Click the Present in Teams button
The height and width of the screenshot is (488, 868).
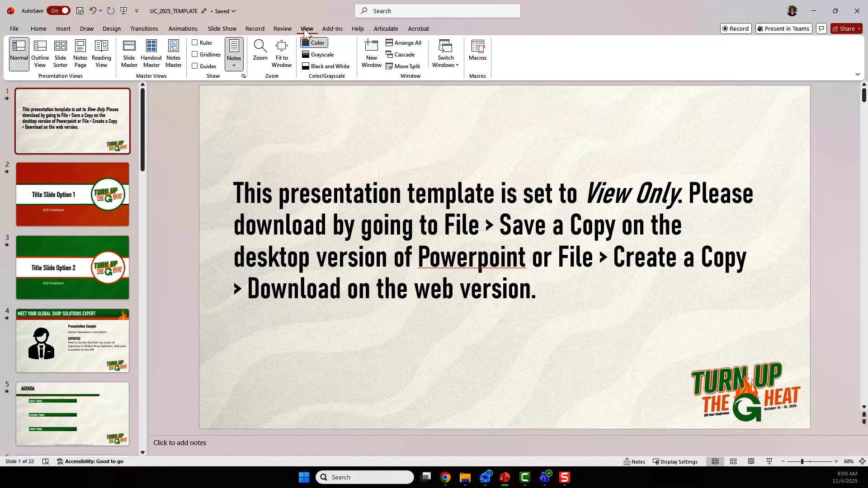pyautogui.click(x=783, y=28)
